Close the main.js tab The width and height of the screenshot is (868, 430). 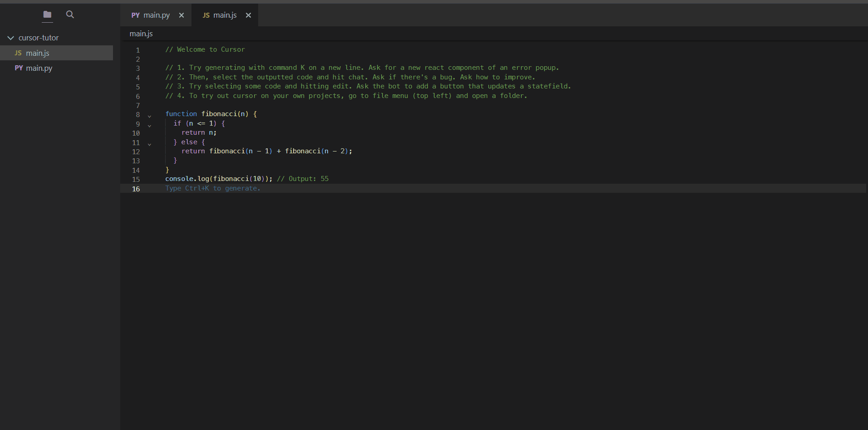tap(249, 15)
